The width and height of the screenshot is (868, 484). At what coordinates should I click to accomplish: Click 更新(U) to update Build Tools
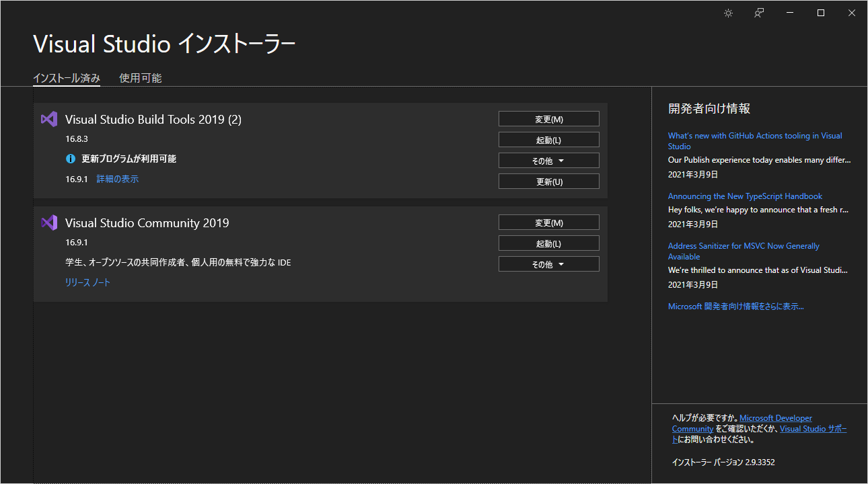coord(549,182)
